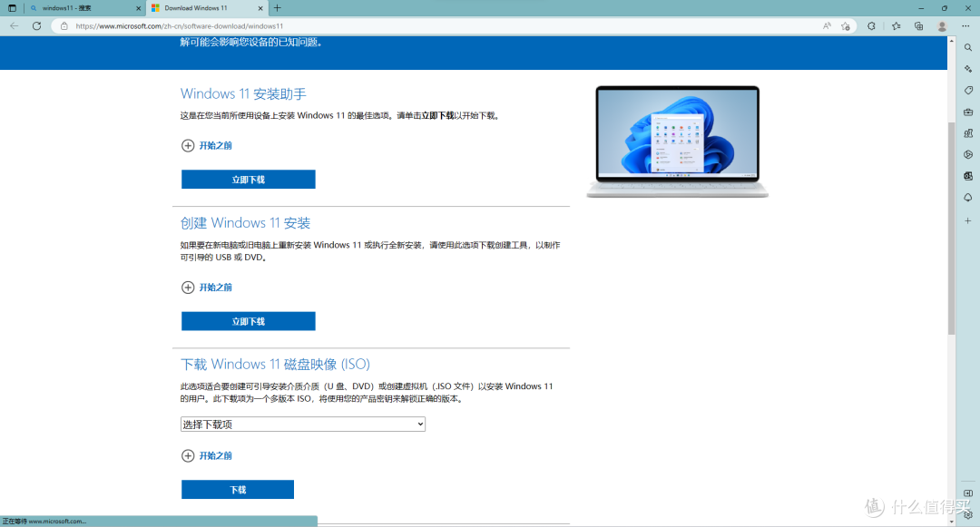
Task: Open Read aloud from address bar
Action: click(827, 26)
